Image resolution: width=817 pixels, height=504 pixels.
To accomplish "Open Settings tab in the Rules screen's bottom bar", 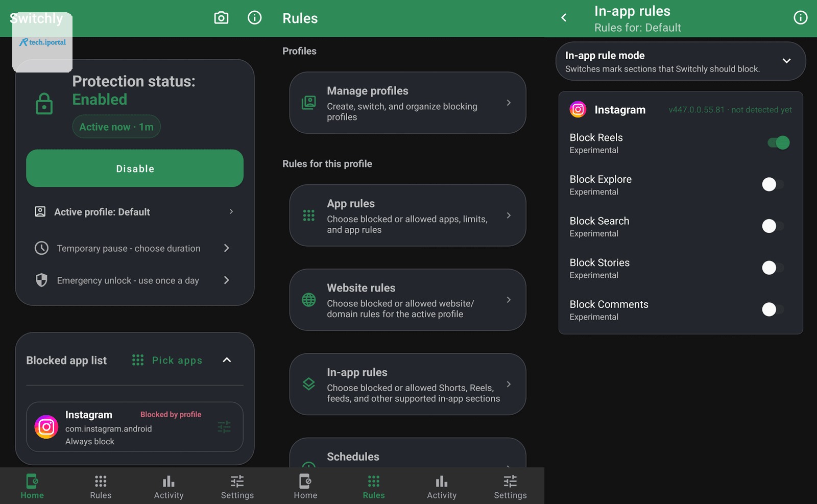I will click(x=510, y=486).
